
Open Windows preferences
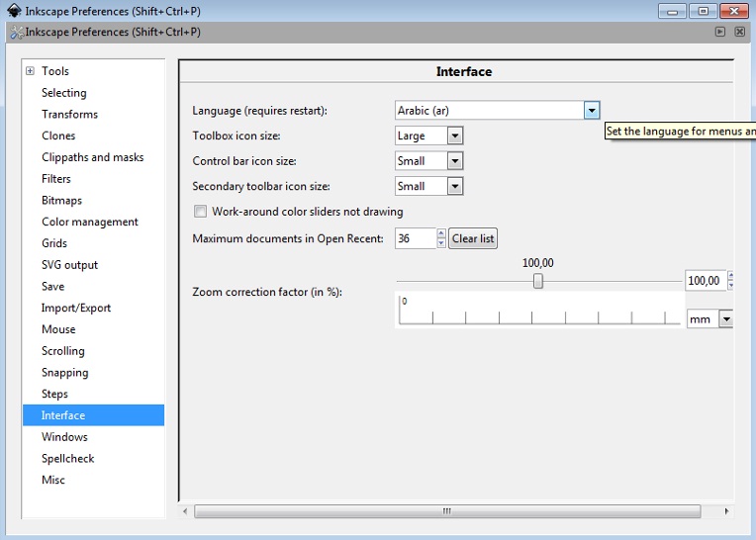coord(64,437)
